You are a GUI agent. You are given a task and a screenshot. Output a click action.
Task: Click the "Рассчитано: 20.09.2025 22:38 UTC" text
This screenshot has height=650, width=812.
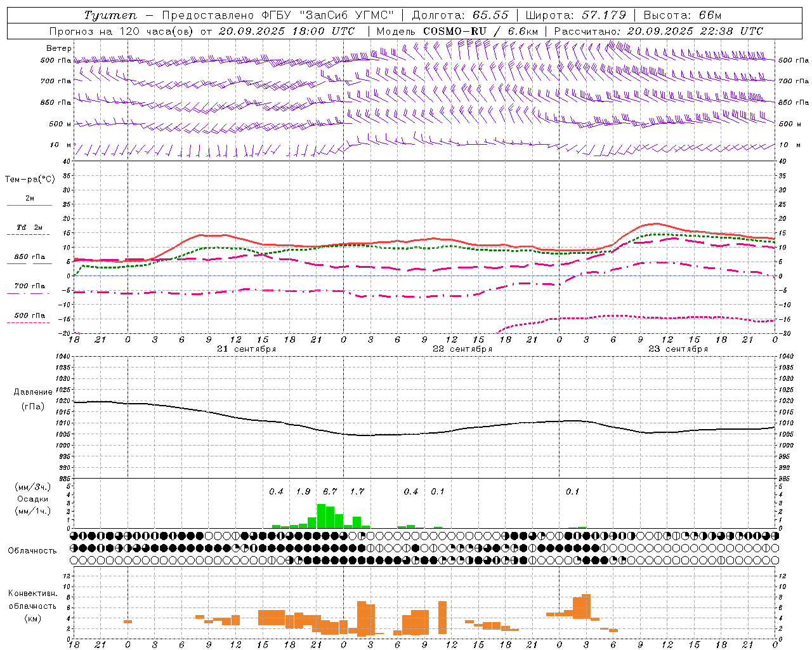point(658,31)
